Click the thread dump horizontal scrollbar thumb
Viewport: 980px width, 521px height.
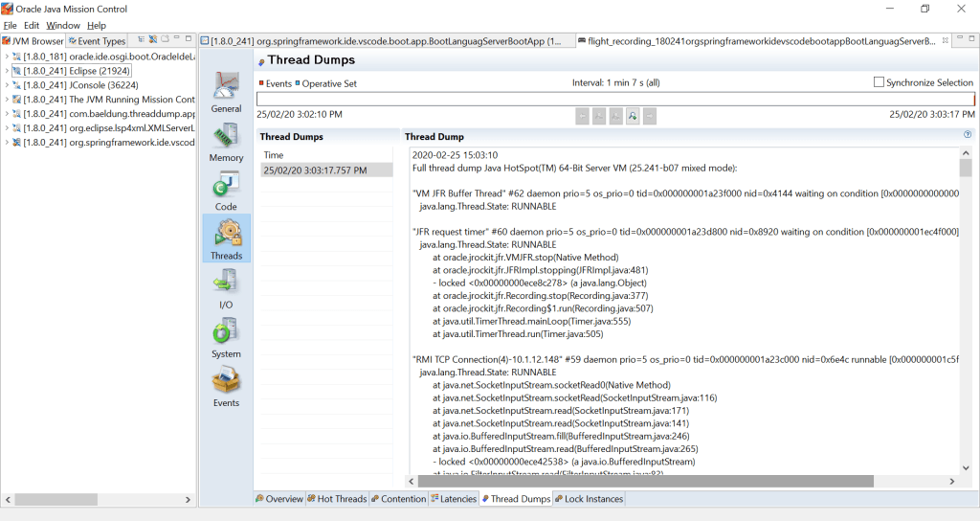tap(646, 481)
